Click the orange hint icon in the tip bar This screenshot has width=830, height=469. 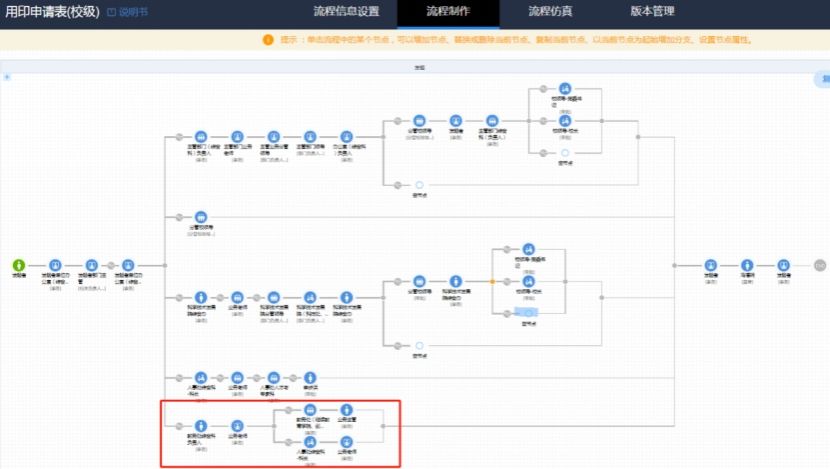tap(267, 40)
